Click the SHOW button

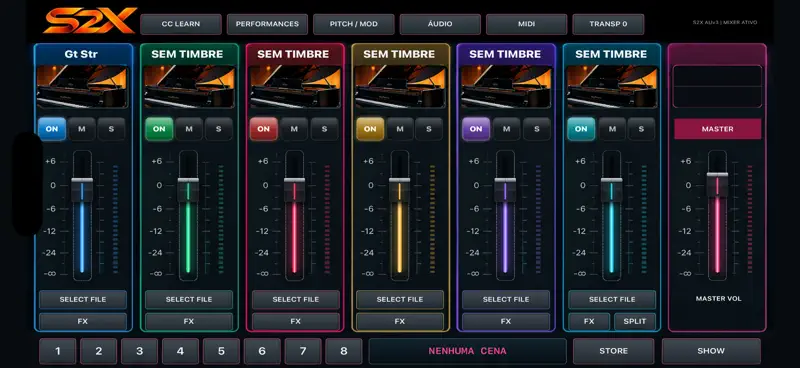[x=711, y=351]
